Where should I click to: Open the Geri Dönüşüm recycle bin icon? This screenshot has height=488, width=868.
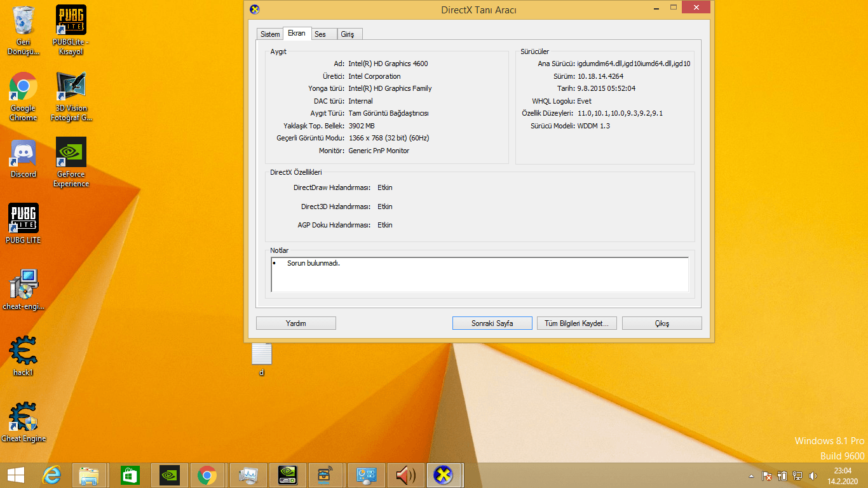point(24,30)
